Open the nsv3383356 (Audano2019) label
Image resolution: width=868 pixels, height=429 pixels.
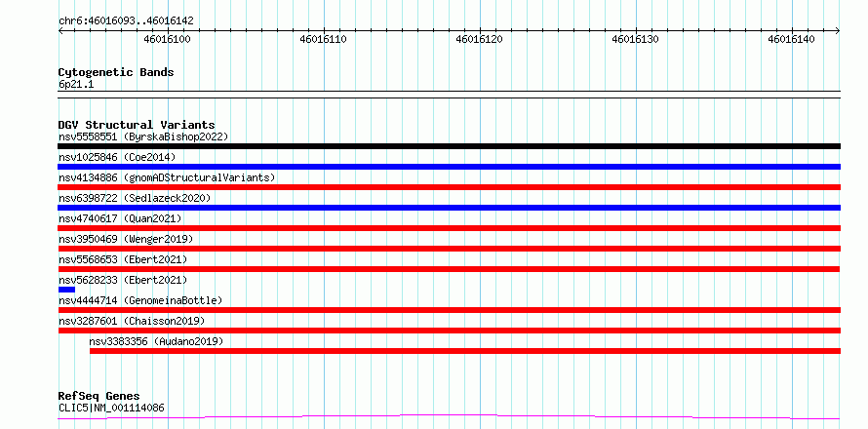point(156,341)
